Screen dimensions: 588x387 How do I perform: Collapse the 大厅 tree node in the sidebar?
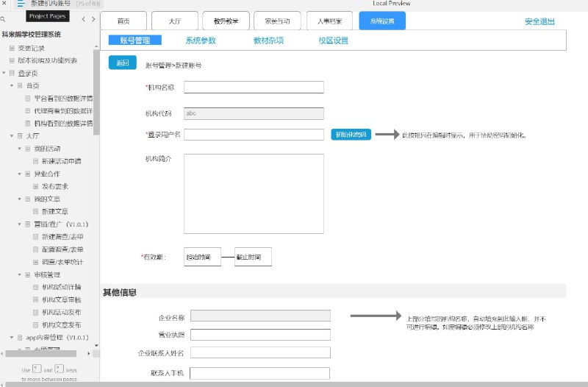12,136
